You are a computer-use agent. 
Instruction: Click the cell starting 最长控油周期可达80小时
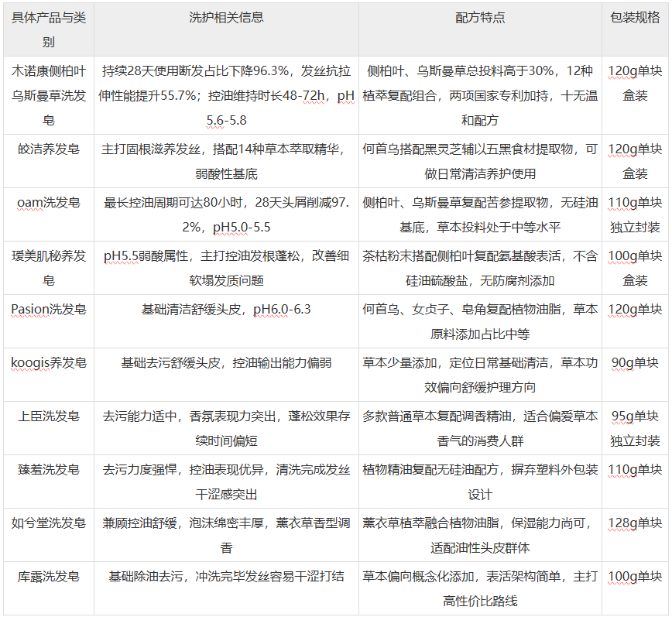(226, 214)
